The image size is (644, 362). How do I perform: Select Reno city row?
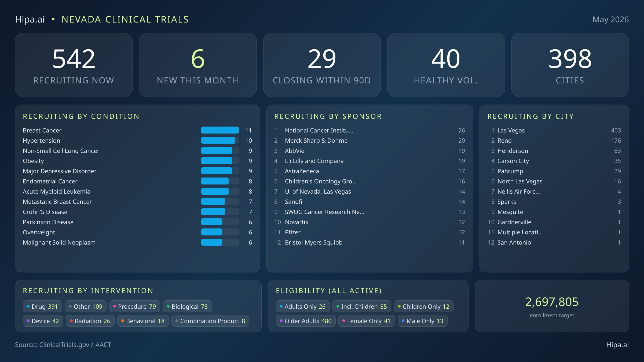pos(554,141)
